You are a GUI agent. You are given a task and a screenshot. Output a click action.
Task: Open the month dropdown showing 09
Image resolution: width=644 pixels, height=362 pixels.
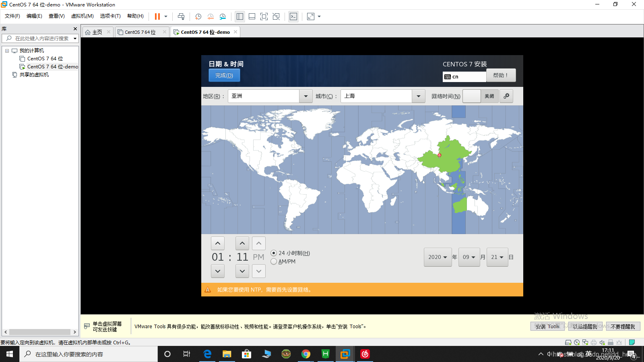point(469,257)
